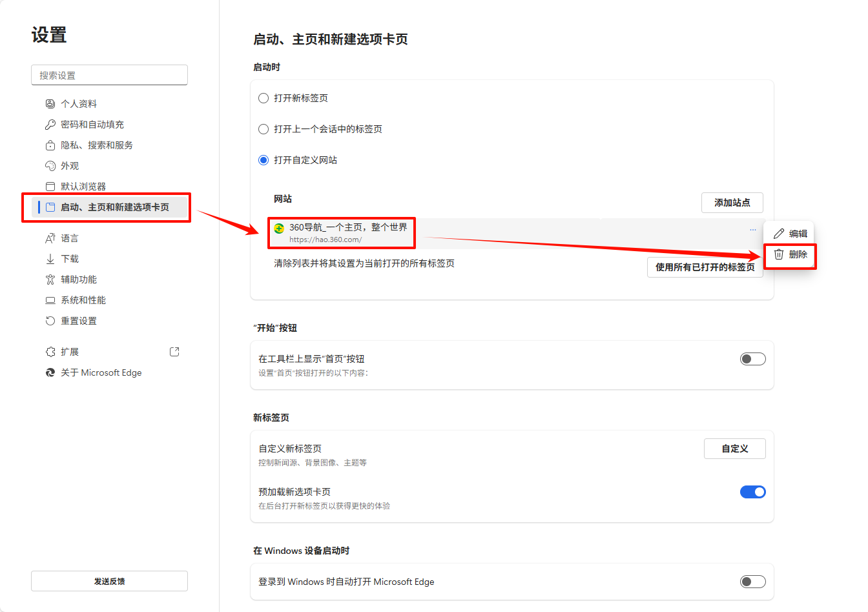Open the more options menu for 360导航 site
Viewport: 868px width, 612px height.
[752, 229]
